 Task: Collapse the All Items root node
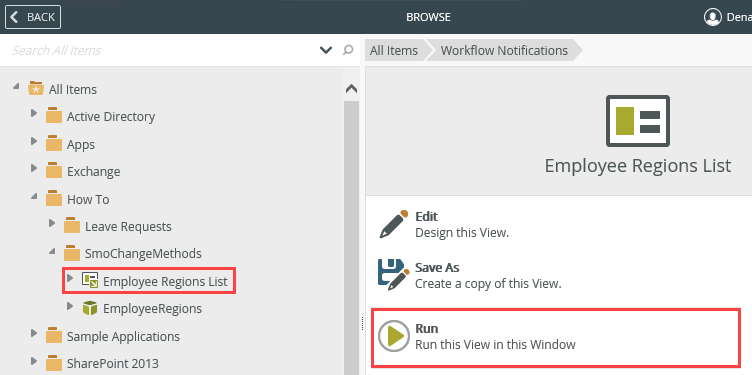pos(16,87)
